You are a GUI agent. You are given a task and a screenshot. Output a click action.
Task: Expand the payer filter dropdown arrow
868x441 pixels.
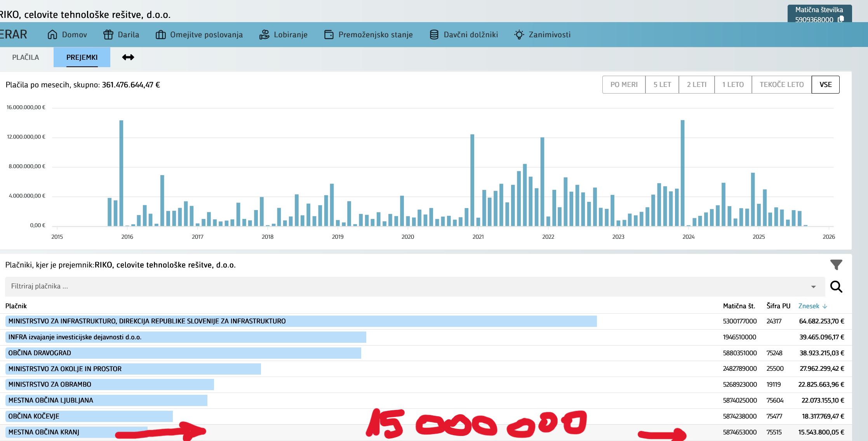coord(813,287)
